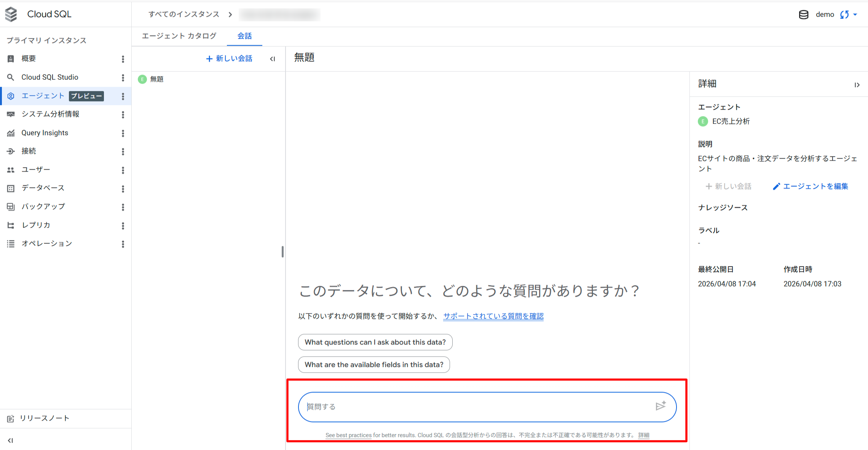This screenshot has height=450, width=868.
Task: Collapse the conversation list panel
Action: 272,59
